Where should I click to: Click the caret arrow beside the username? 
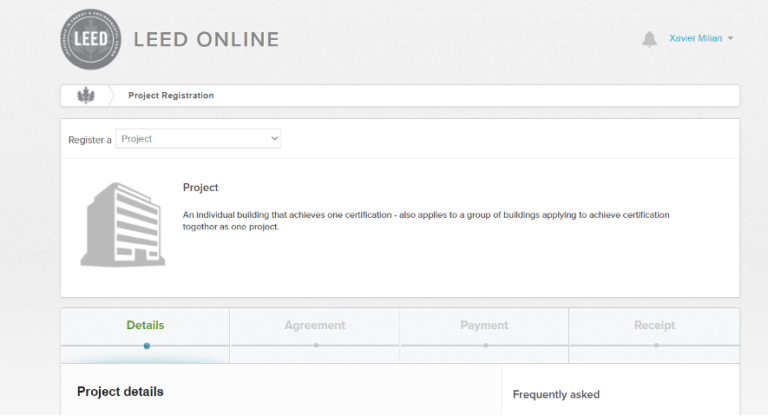click(731, 39)
